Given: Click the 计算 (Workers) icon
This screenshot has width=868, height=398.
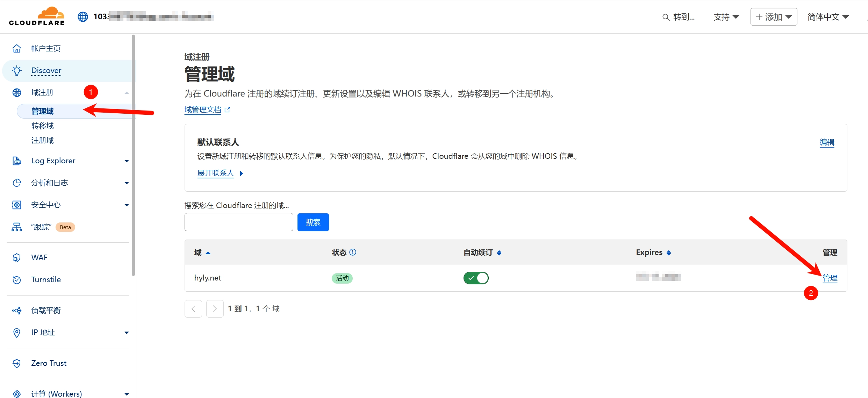Looking at the screenshot, I should [17, 394].
